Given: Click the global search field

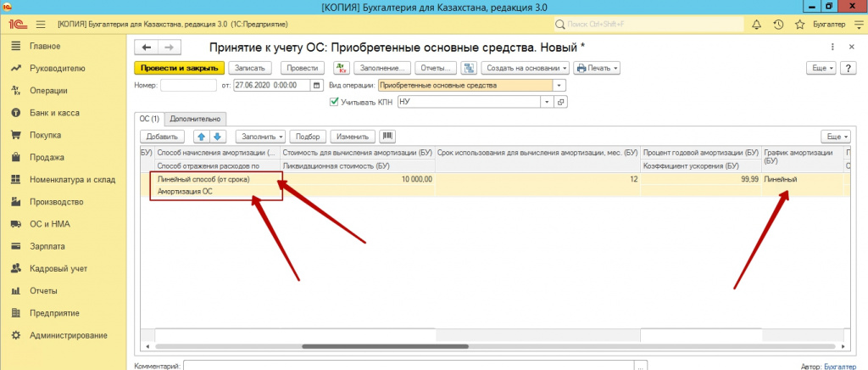Looking at the screenshot, I should click(x=648, y=25).
